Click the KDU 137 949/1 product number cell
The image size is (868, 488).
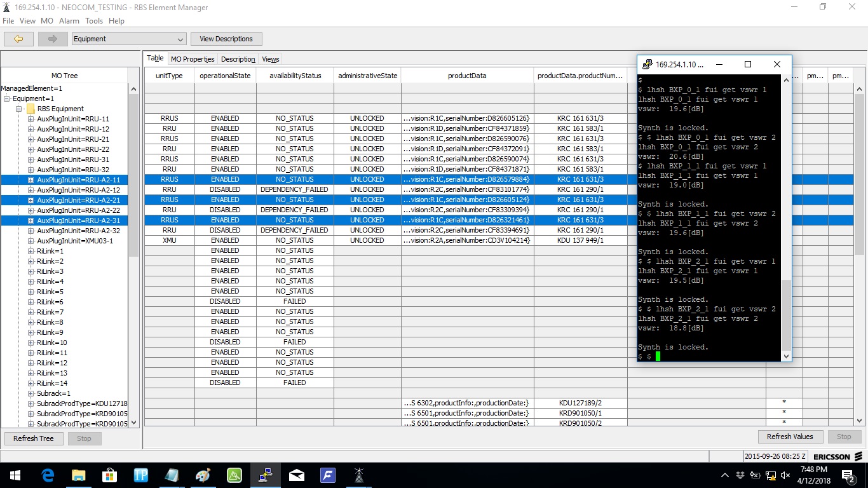[581, 241]
